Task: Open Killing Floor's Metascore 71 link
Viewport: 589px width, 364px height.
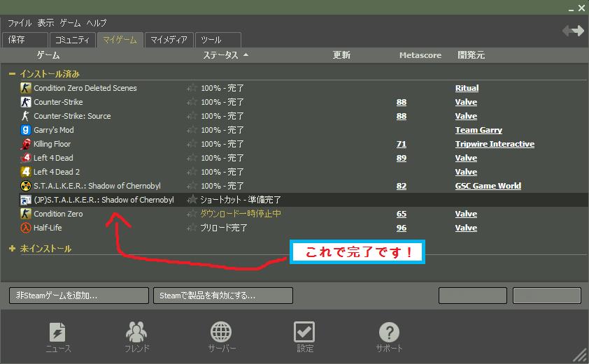Action: point(402,144)
